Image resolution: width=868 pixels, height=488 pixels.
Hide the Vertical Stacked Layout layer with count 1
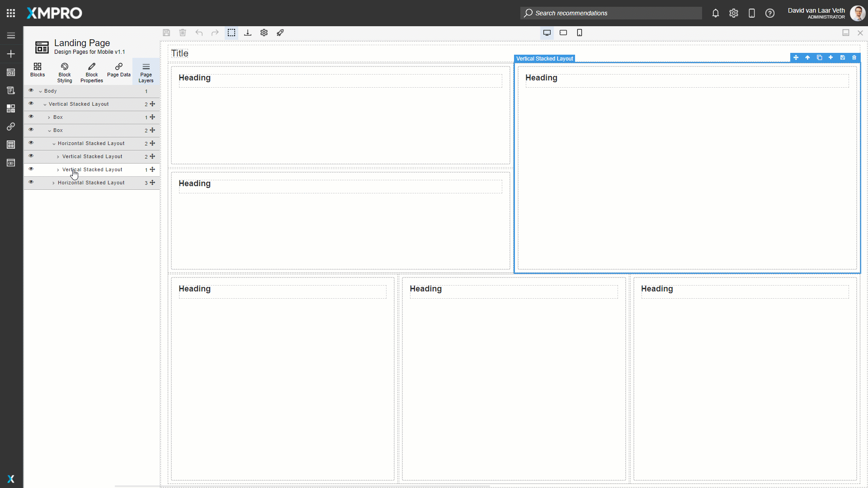[x=31, y=169]
